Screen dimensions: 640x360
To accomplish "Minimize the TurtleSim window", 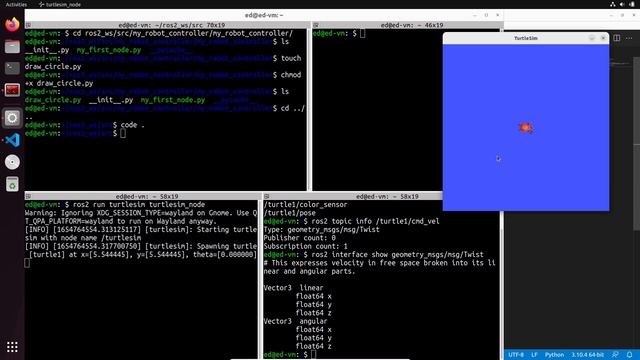I will point(591,38).
